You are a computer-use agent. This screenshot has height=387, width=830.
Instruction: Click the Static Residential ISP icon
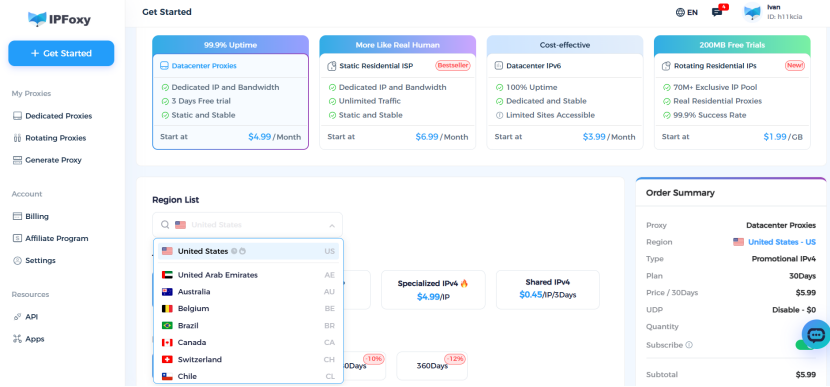click(x=332, y=66)
